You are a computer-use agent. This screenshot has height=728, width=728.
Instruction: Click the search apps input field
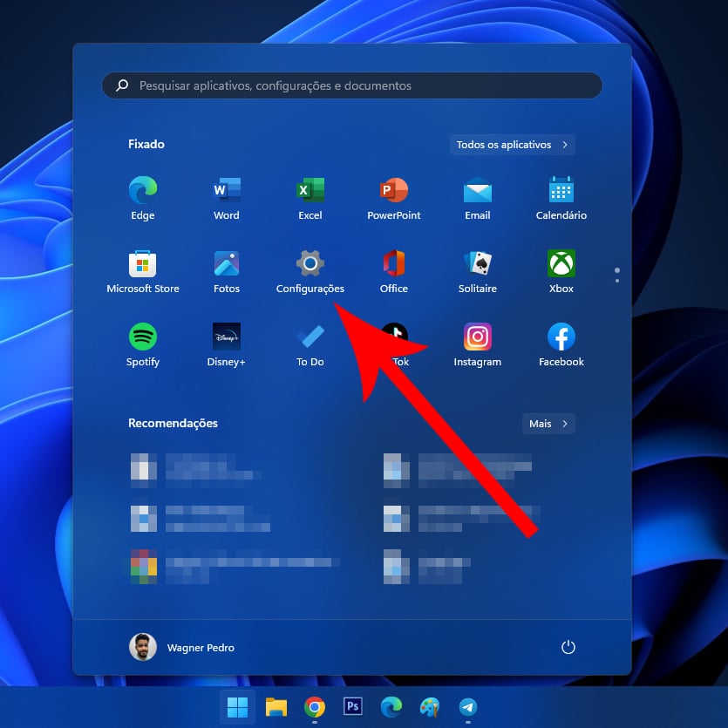point(351,85)
